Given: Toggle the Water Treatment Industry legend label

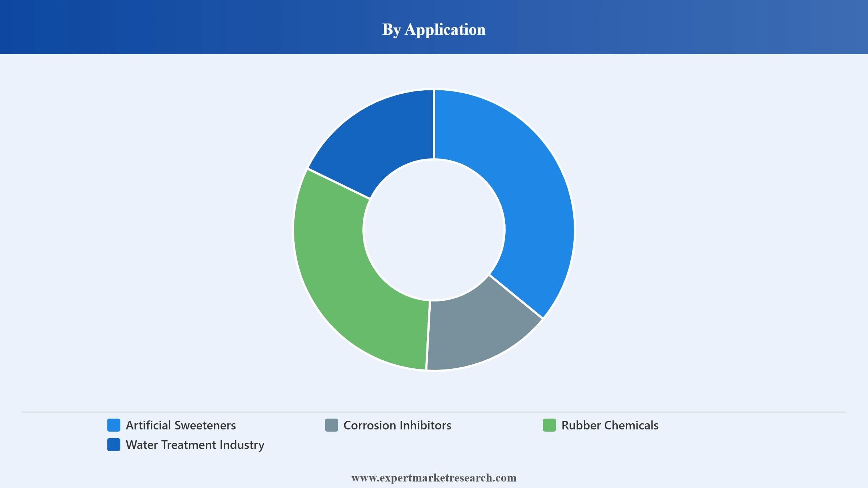Looking at the screenshot, I should coord(195,445).
